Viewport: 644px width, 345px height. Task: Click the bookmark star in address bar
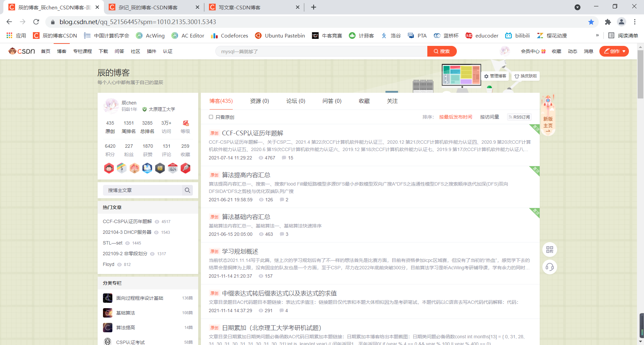[x=591, y=22]
